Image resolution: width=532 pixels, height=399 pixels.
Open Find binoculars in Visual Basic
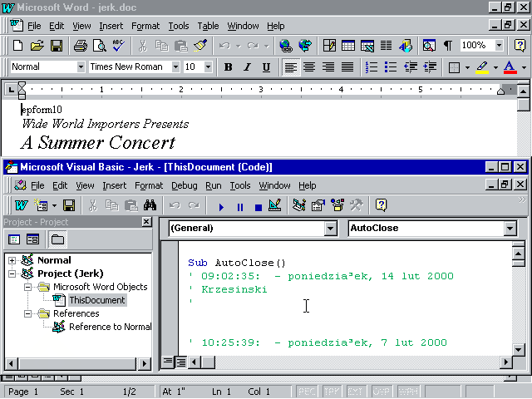point(150,205)
